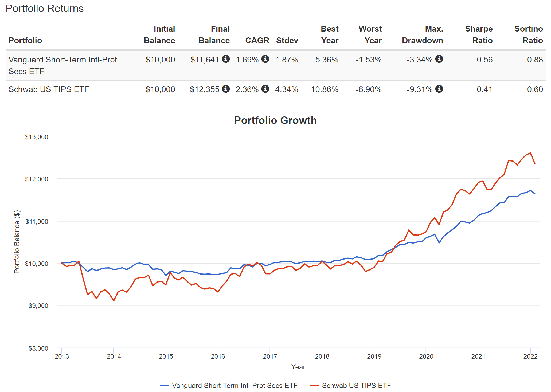Image resolution: width=551 pixels, height=392 pixels.
Task: Toggle Vanguard Short-Term Infl-Prot Secs ETF legend entry
Action: tap(229, 386)
